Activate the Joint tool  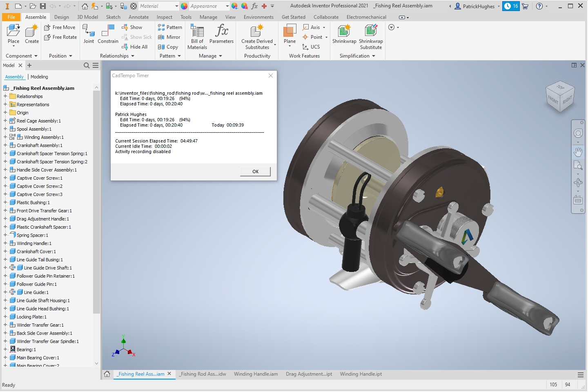coord(89,34)
